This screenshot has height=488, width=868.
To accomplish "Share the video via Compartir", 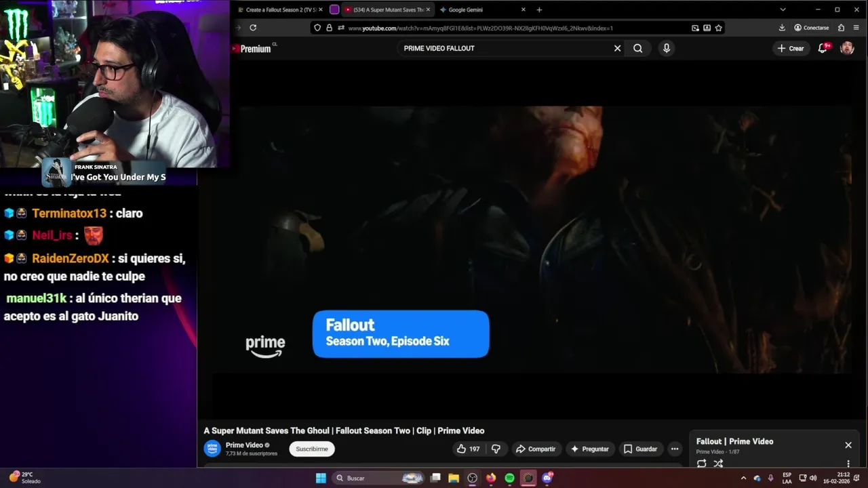I will click(x=535, y=449).
